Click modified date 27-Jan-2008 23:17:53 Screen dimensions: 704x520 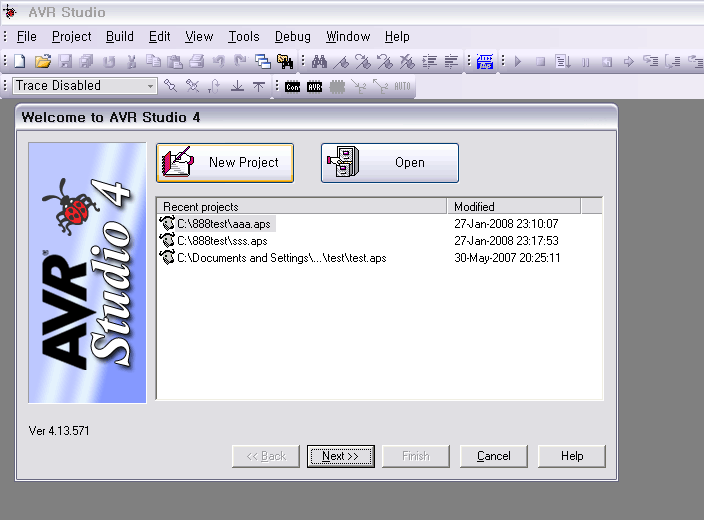(x=506, y=241)
